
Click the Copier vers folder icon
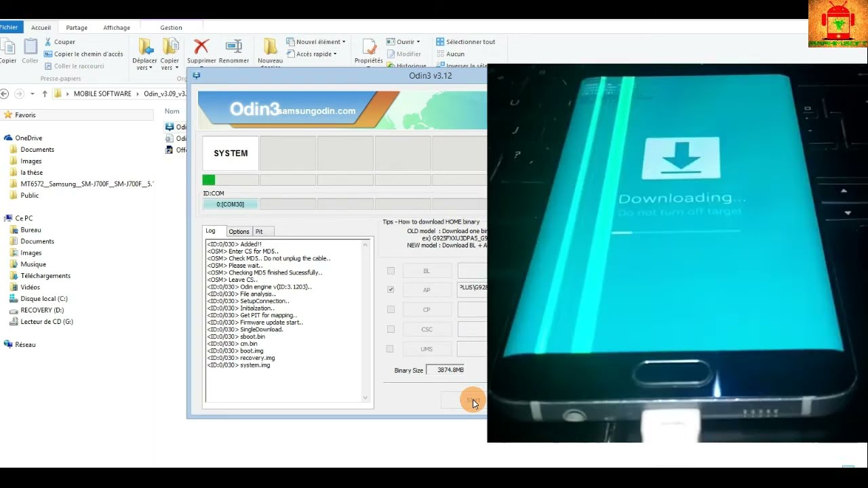pyautogui.click(x=170, y=46)
